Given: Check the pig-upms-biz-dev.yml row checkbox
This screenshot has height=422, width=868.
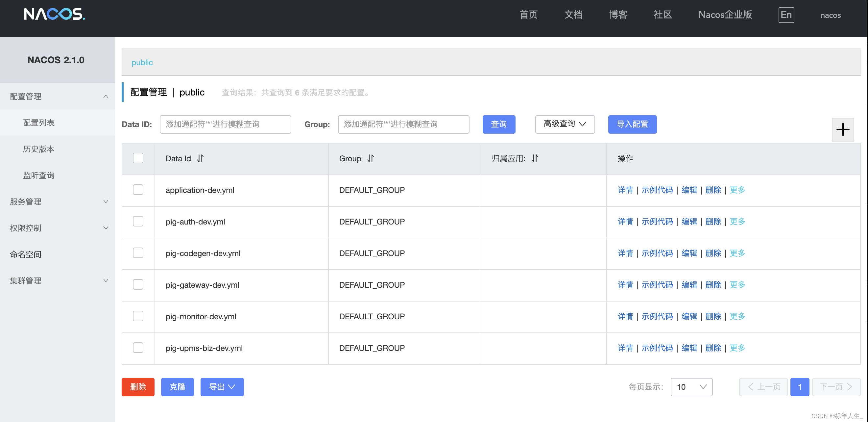Looking at the screenshot, I should click(x=138, y=348).
